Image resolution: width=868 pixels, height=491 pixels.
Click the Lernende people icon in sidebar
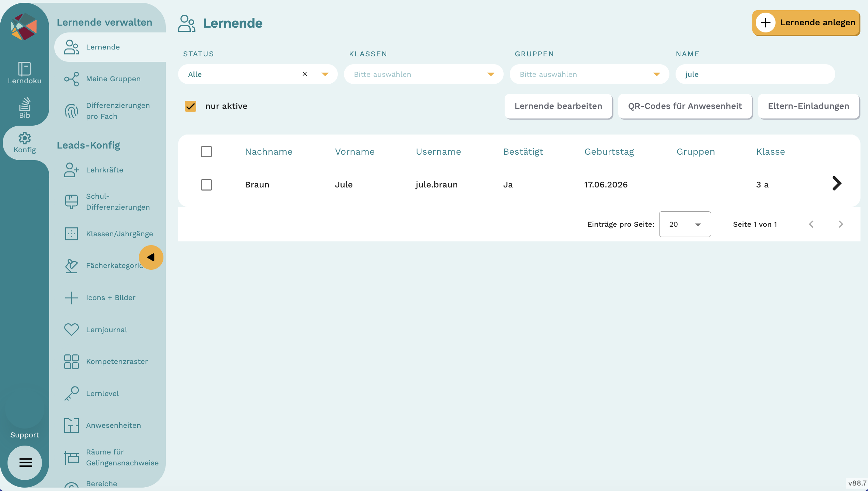[x=71, y=47]
